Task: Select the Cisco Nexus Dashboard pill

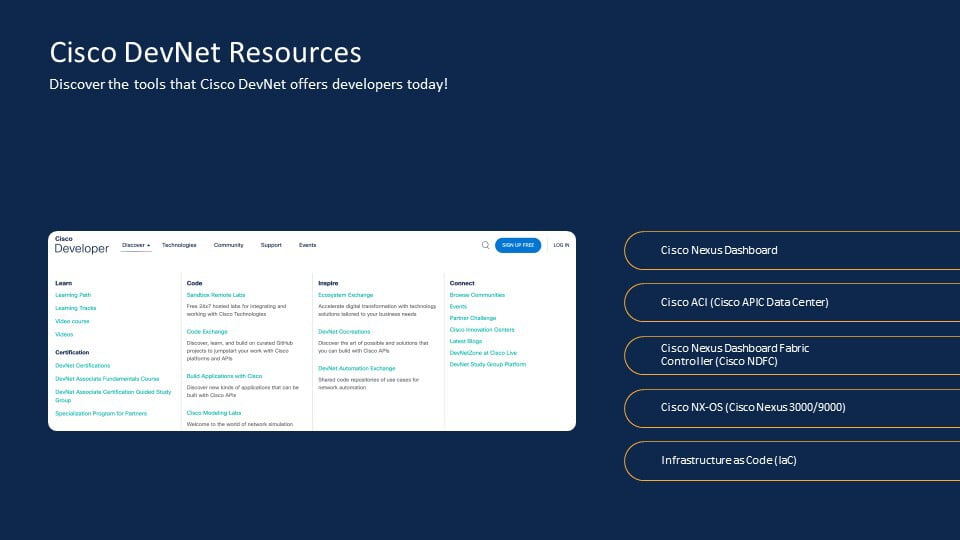Action: click(792, 250)
